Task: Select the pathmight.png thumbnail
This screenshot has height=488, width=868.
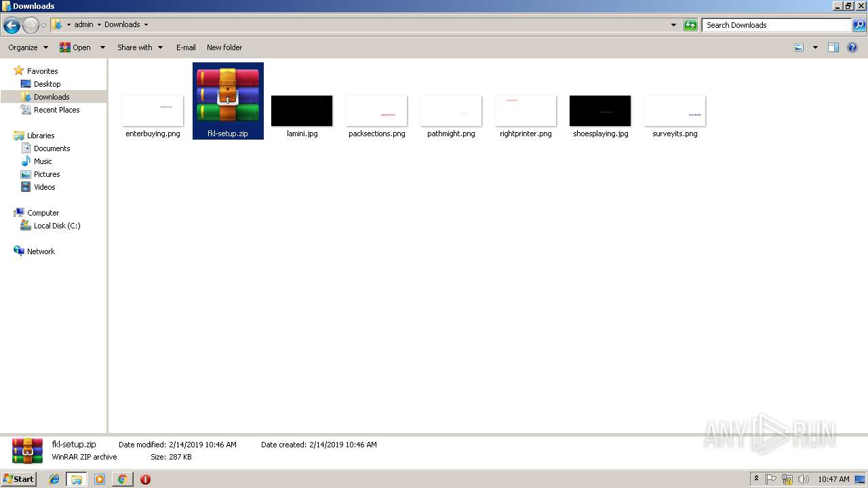Action: [x=451, y=110]
